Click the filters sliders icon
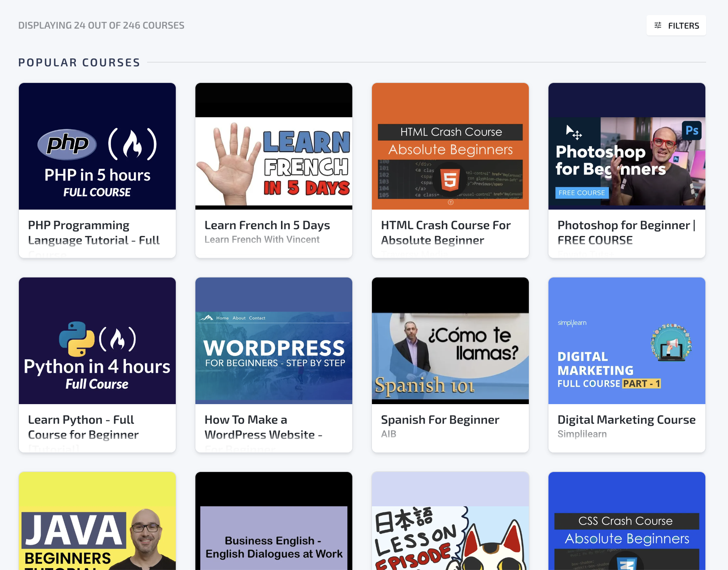Screen dimensions: 728x570 (x=658, y=25)
